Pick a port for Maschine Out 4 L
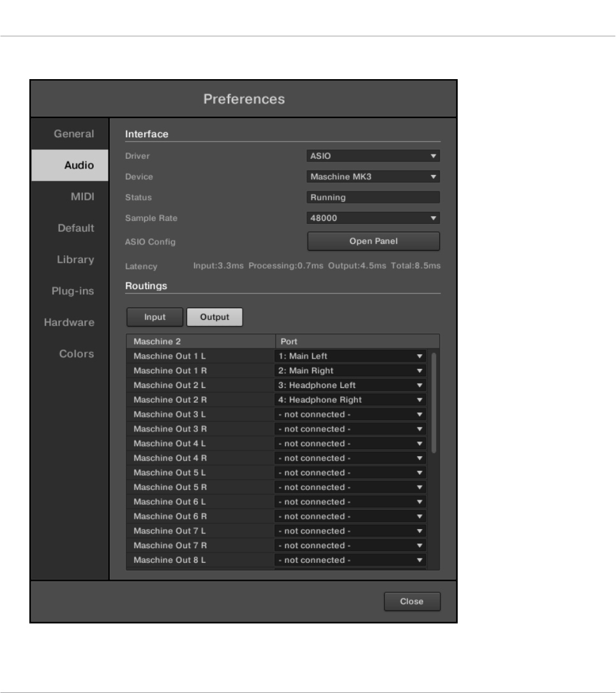This screenshot has height=693, width=616. (350, 443)
